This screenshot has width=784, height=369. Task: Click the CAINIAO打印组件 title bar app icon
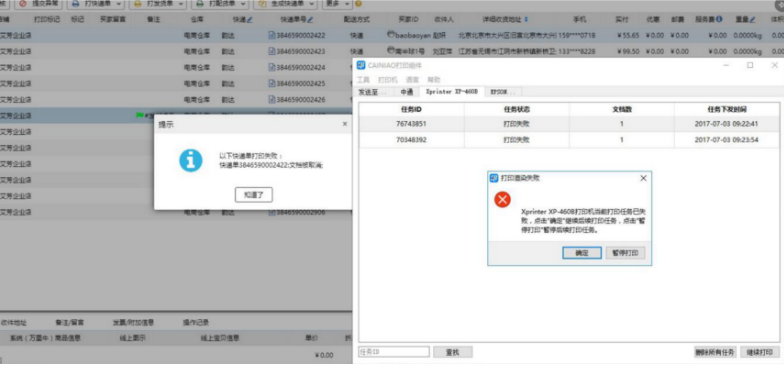pos(361,65)
